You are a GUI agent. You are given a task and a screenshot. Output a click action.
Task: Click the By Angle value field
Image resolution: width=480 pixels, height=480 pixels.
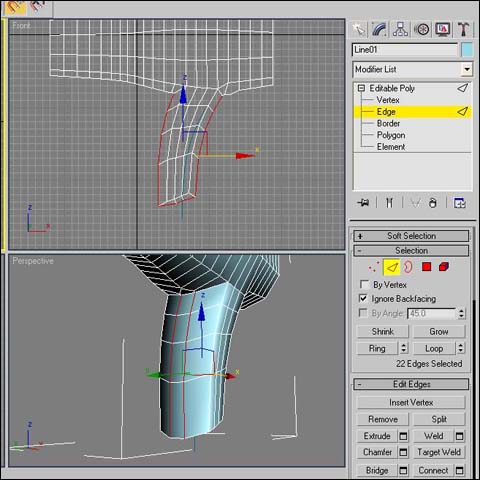click(x=432, y=314)
